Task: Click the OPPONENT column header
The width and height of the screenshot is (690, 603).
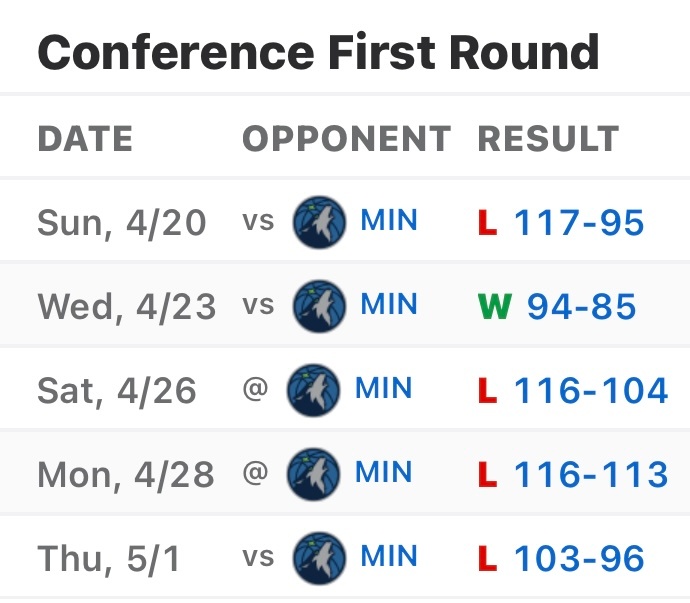Action: tap(347, 139)
